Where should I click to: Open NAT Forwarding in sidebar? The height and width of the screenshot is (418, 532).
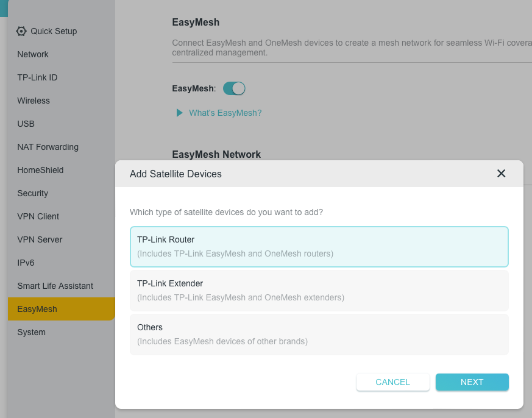48,147
